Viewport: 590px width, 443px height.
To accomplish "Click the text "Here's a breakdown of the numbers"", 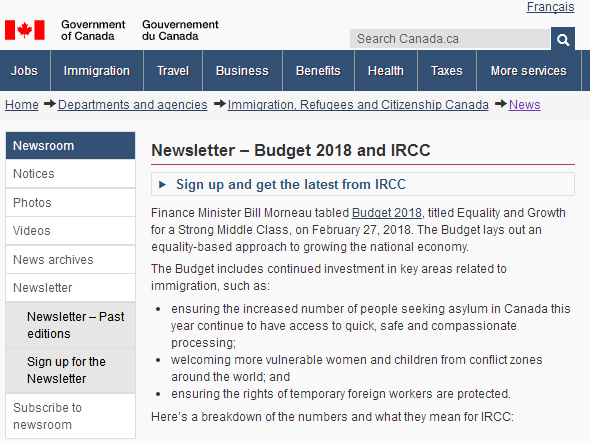I will click(x=249, y=417).
